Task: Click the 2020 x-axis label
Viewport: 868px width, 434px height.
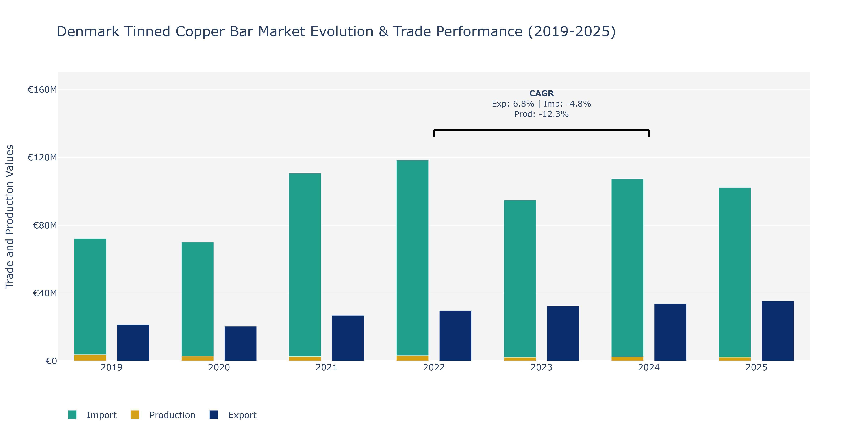Action: (x=219, y=367)
